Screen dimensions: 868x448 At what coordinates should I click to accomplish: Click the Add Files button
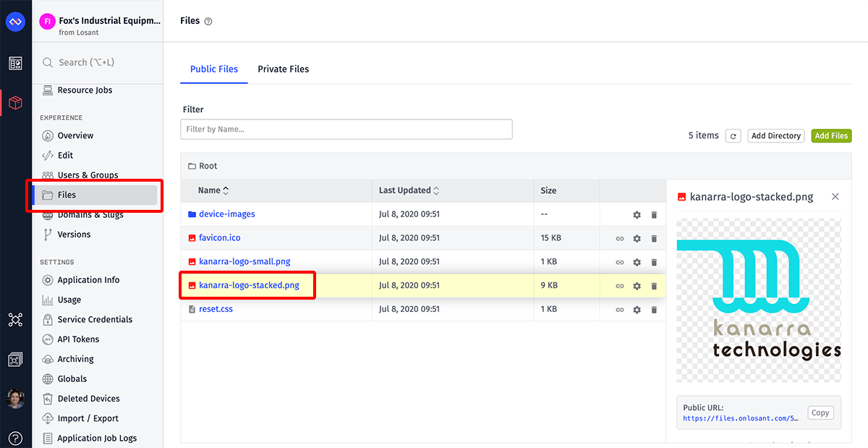(x=831, y=136)
